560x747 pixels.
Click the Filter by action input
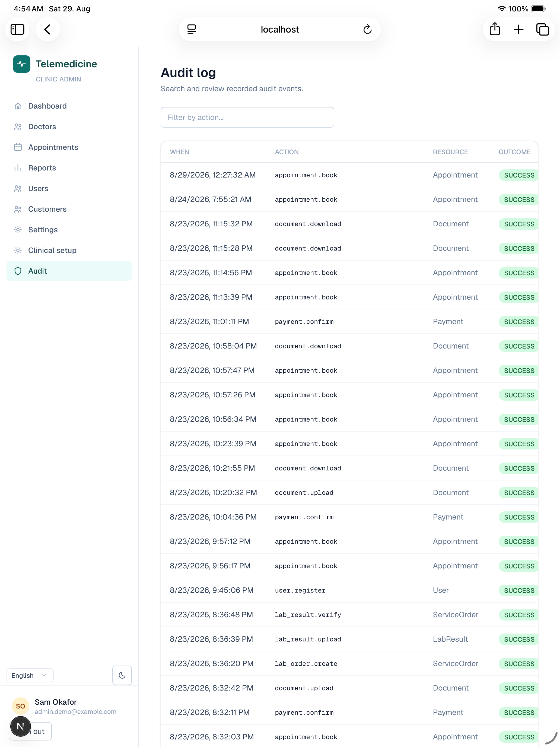click(x=247, y=117)
